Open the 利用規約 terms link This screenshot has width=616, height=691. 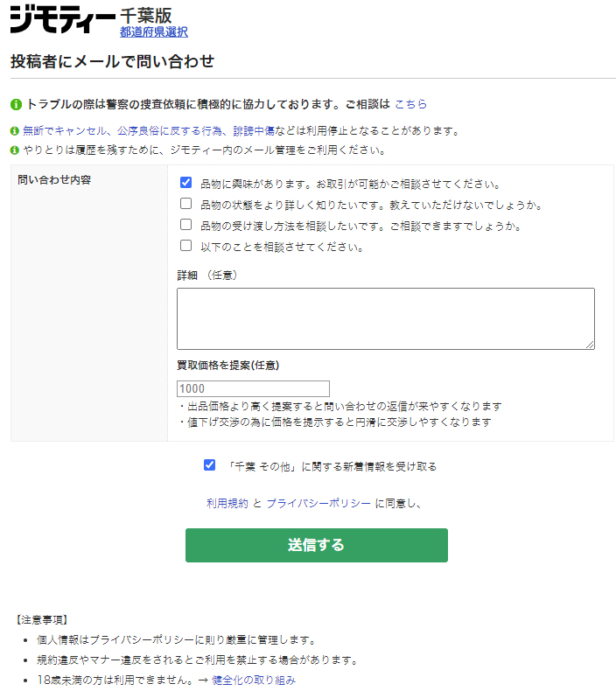[x=227, y=503]
